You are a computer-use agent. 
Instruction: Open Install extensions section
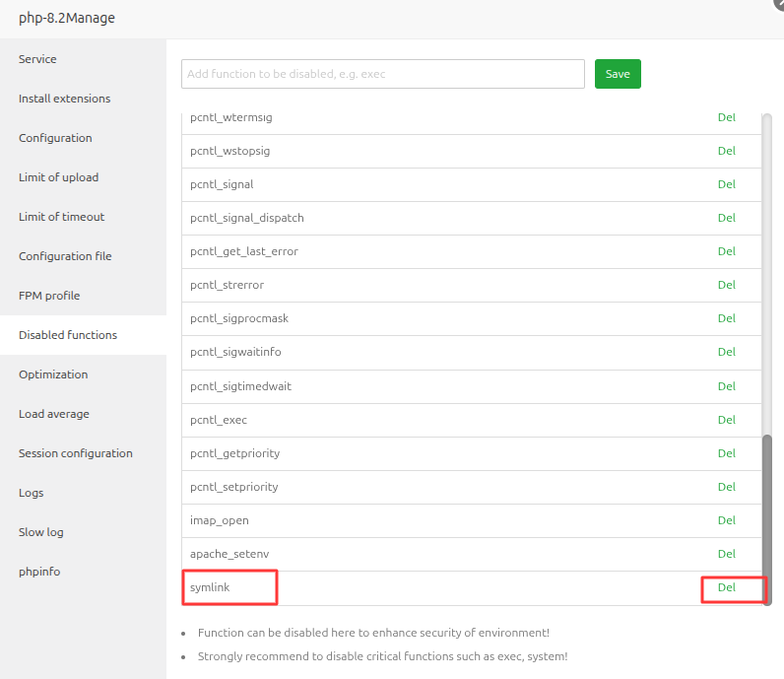tap(64, 99)
